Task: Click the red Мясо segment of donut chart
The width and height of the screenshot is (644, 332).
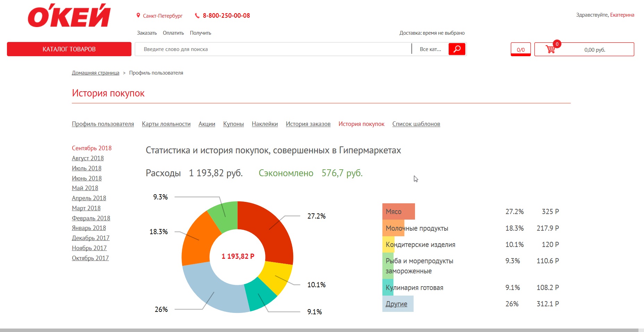Action: 271,229
